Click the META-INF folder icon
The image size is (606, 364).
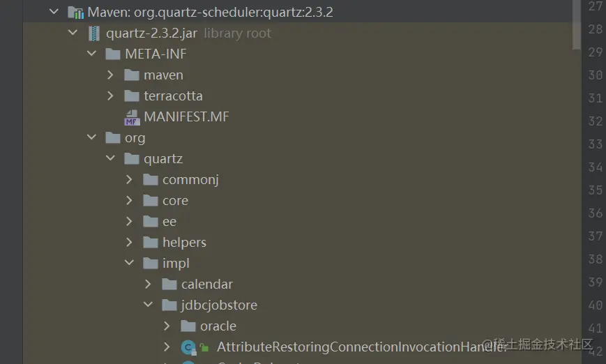click(x=113, y=54)
